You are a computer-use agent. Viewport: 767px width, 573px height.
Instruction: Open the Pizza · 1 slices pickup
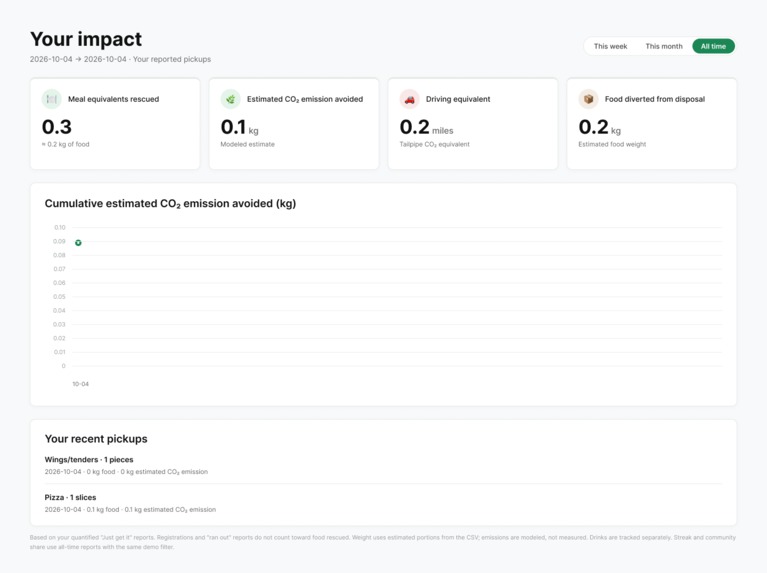pyautogui.click(x=384, y=503)
